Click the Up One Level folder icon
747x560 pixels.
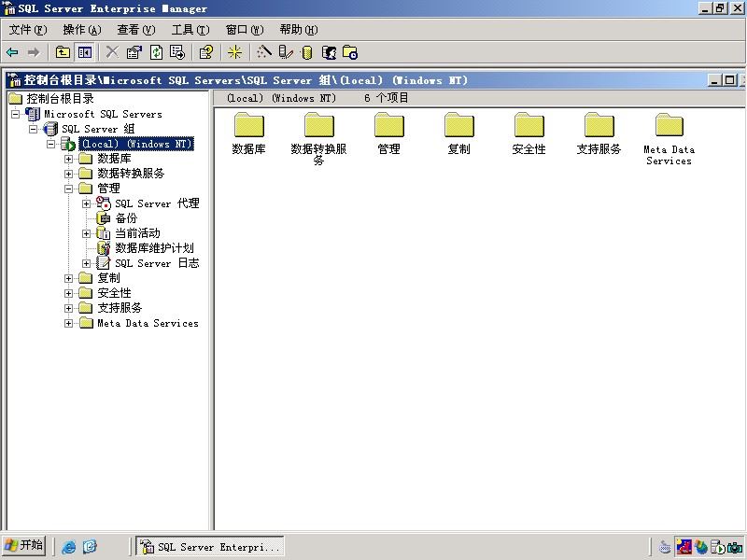tap(63, 52)
